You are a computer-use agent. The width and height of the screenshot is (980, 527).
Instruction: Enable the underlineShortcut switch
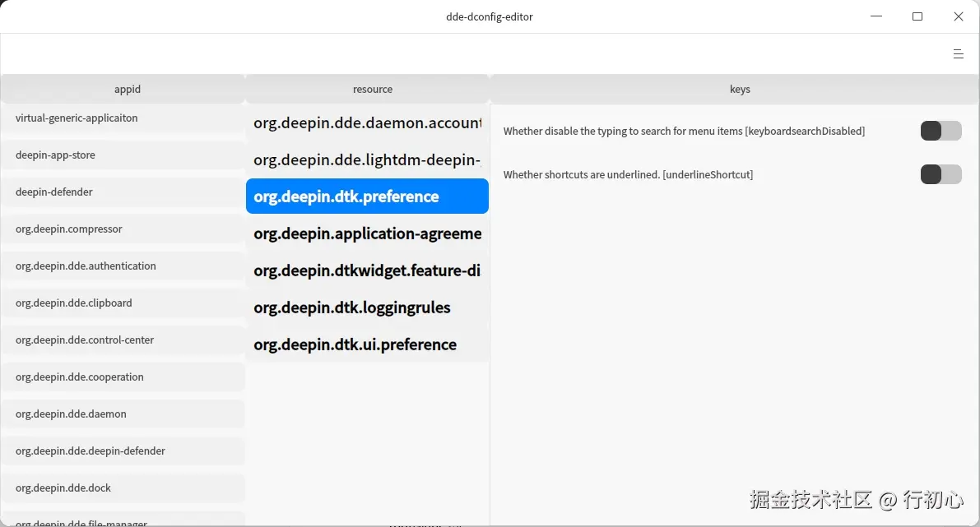(941, 174)
